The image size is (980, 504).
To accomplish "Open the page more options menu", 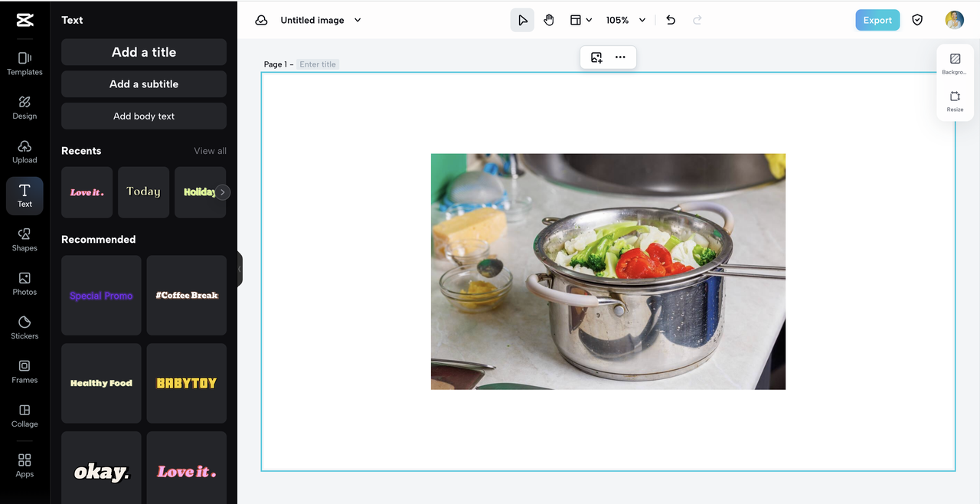I will [620, 57].
